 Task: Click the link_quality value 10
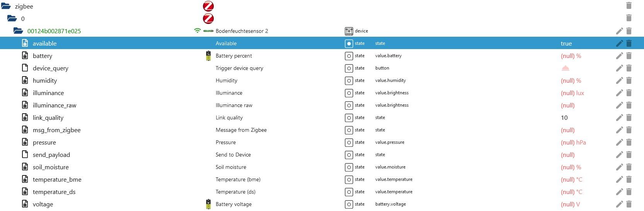point(564,117)
